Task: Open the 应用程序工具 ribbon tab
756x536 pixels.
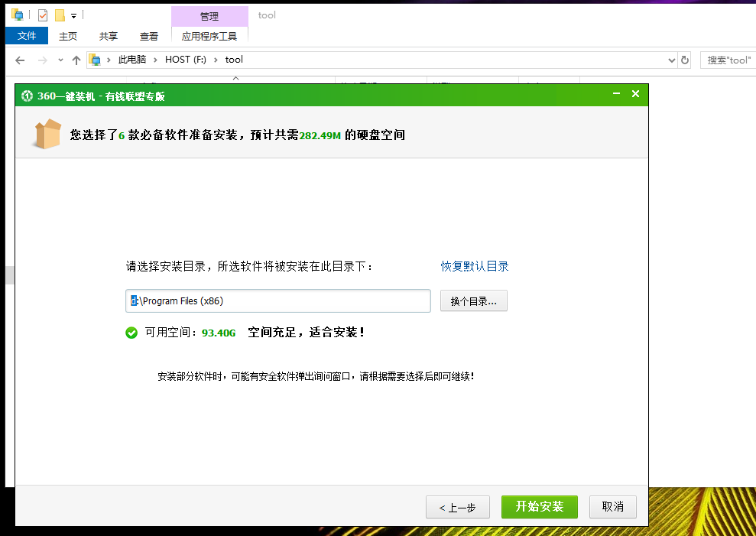Action: coord(209,36)
